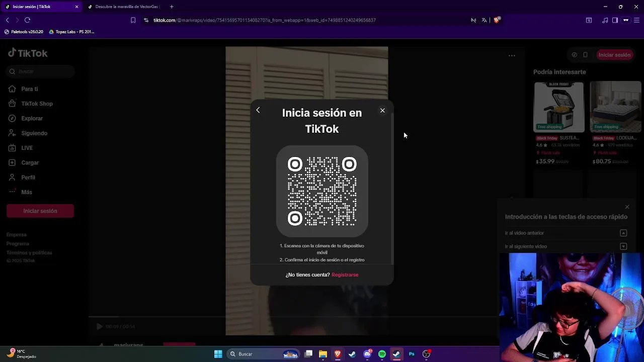Screen dimensions: 644x362
Task: Open Discord from the taskbar
Action: tap(367, 354)
